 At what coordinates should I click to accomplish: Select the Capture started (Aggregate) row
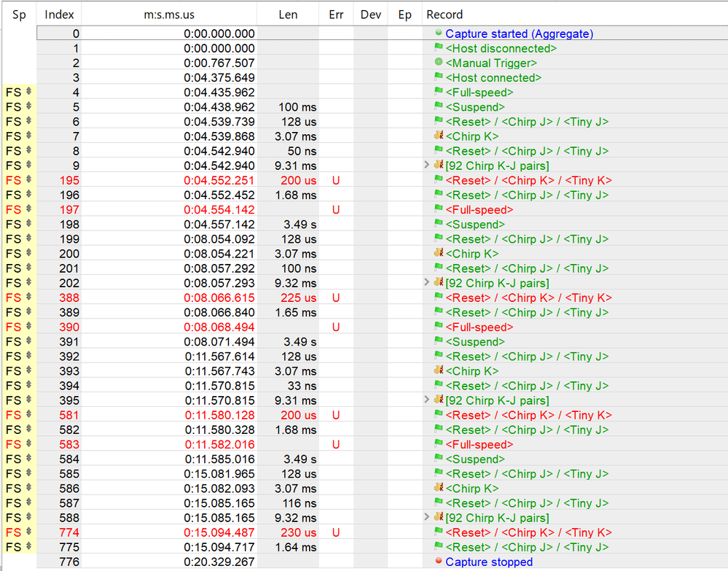point(382,34)
